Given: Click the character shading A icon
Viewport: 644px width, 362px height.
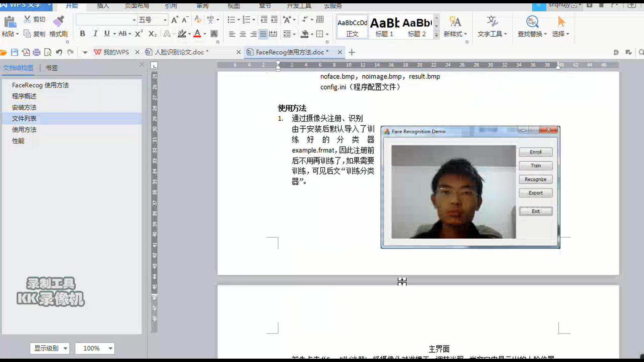Looking at the screenshot, I should click(214, 34).
